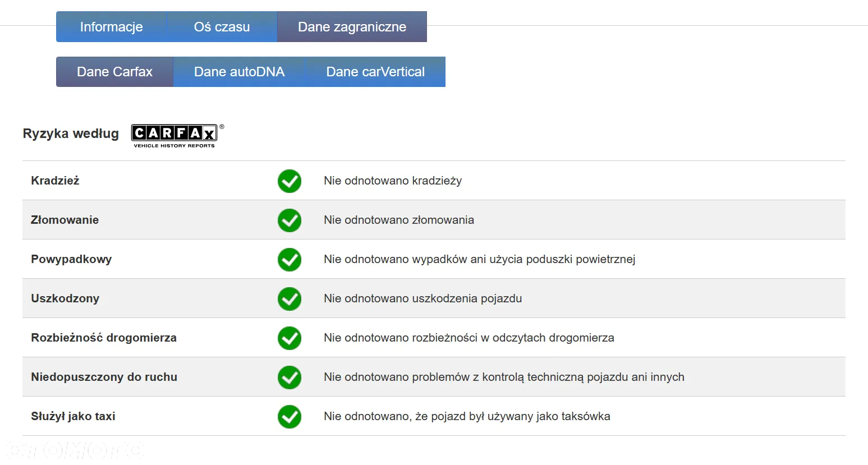Screen dimensions: 868x465
Task: Select the 'Służył jako taxi' label
Action: 73,416
